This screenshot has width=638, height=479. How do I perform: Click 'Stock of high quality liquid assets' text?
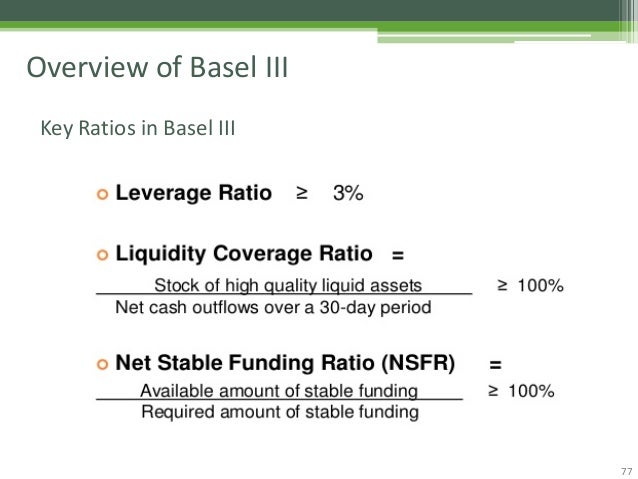[x=288, y=285]
